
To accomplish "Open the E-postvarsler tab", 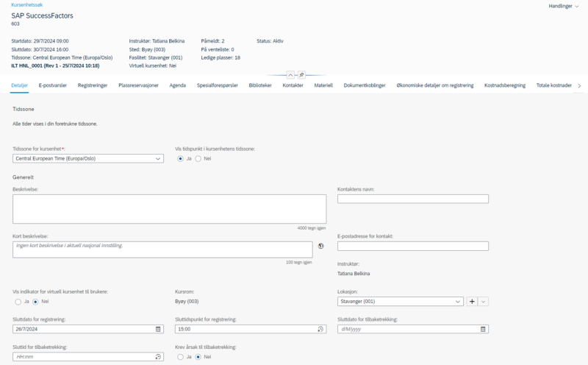I will [x=52, y=85].
